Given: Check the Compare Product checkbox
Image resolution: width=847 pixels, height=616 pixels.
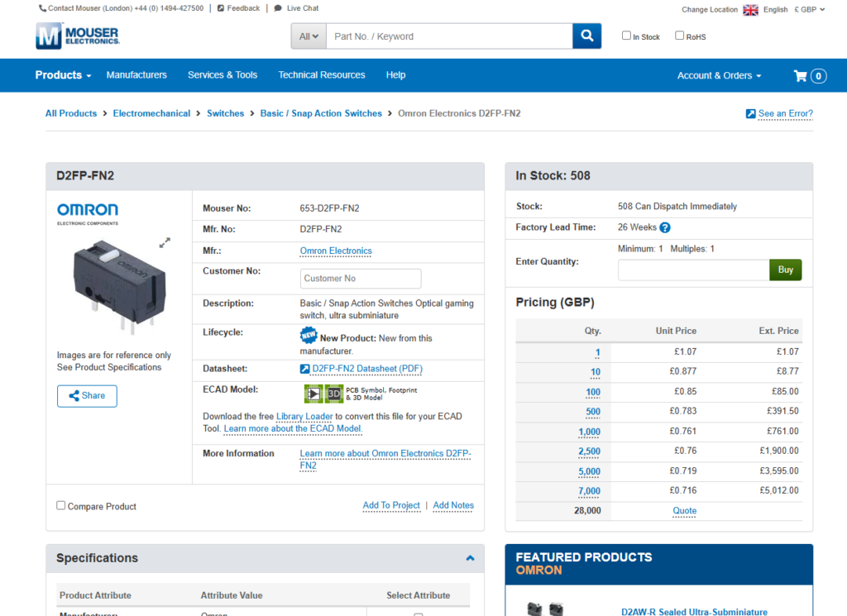Looking at the screenshot, I should 61,505.
